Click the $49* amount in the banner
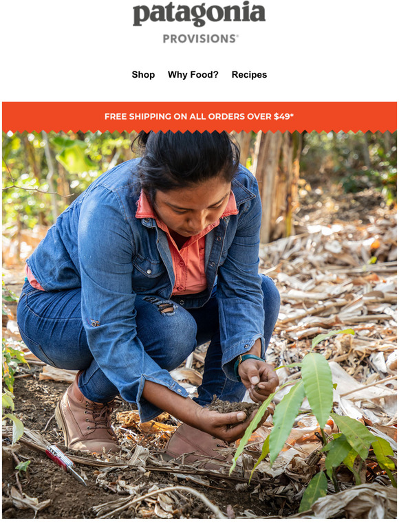 click(283, 116)
